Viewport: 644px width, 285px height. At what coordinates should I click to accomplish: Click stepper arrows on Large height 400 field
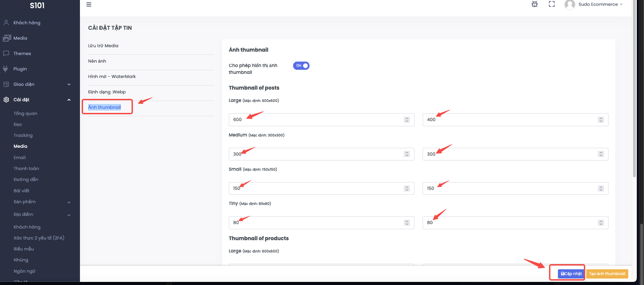(x=601, y=120)
